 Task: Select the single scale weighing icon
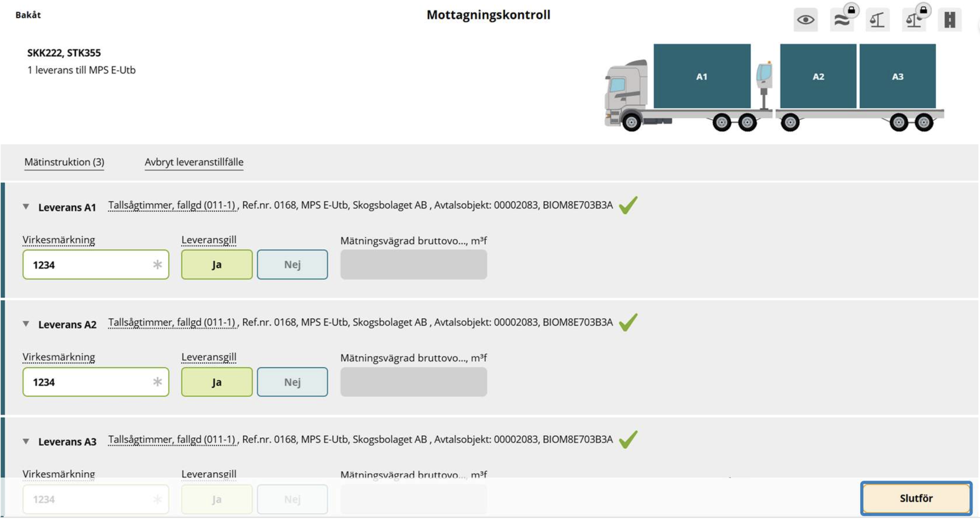coord(877,20)
